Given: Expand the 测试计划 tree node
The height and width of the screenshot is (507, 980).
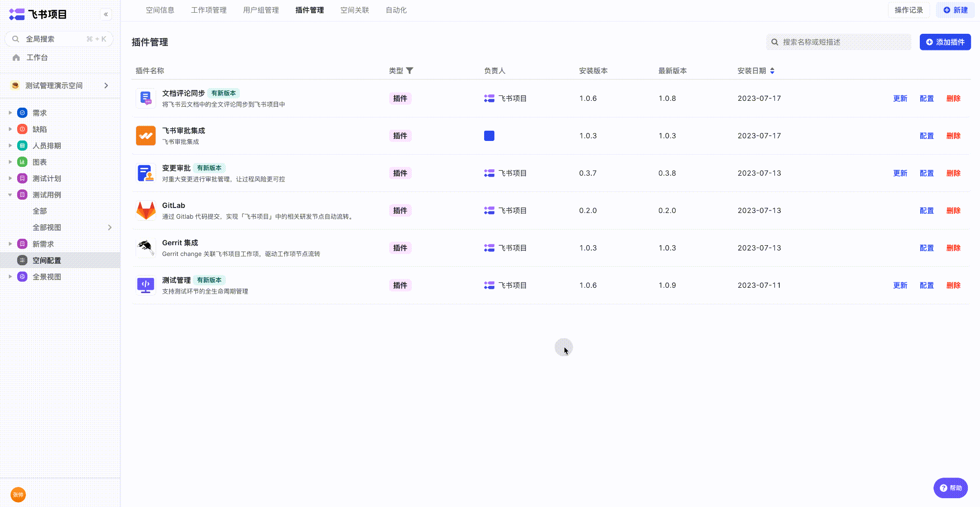Looking at the screenshot, I should 10,179.
